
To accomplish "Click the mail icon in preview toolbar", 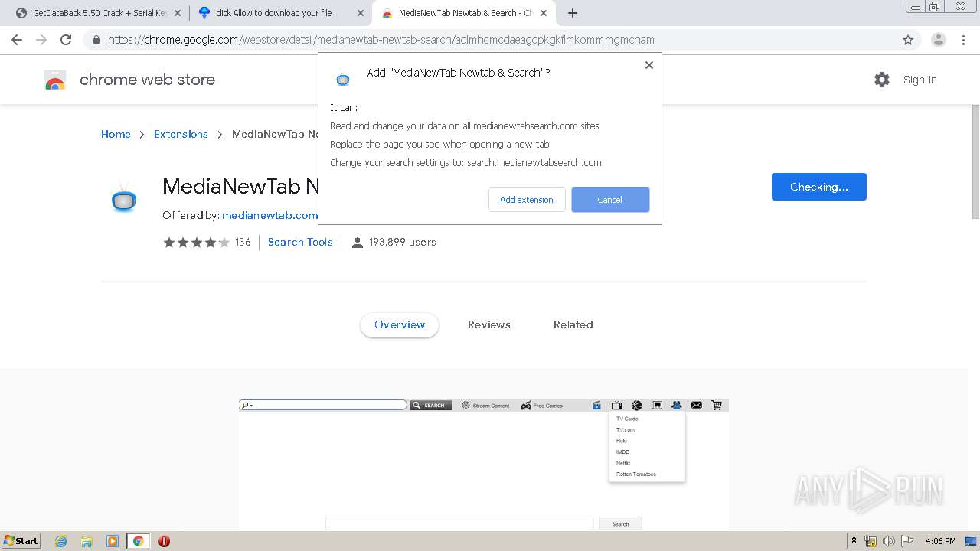I will point(697,406).
